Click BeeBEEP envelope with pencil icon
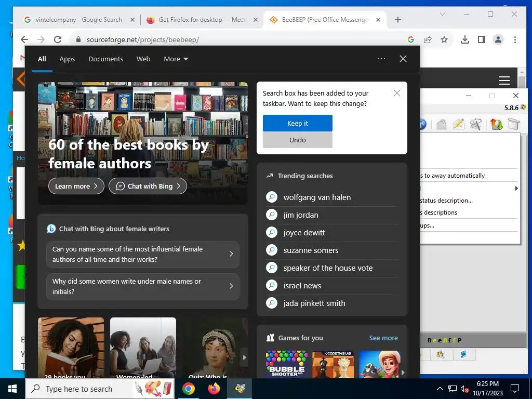532x399 pixels. tap(458, 124)
